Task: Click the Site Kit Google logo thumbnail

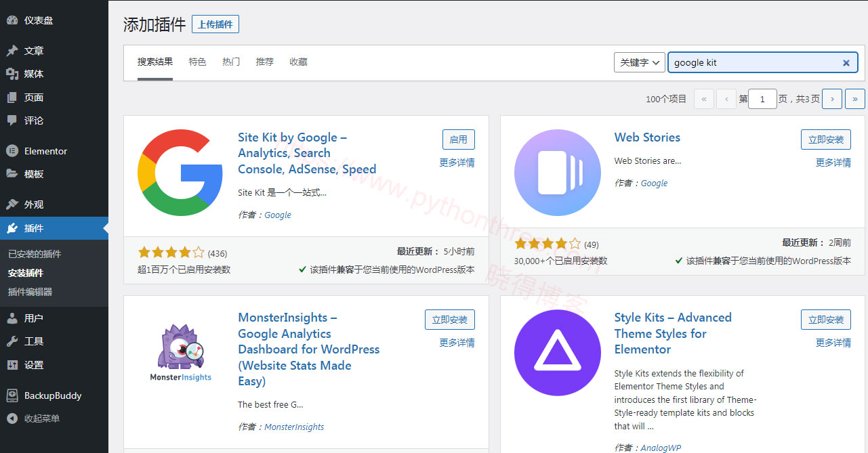Action: coord(180,173)
